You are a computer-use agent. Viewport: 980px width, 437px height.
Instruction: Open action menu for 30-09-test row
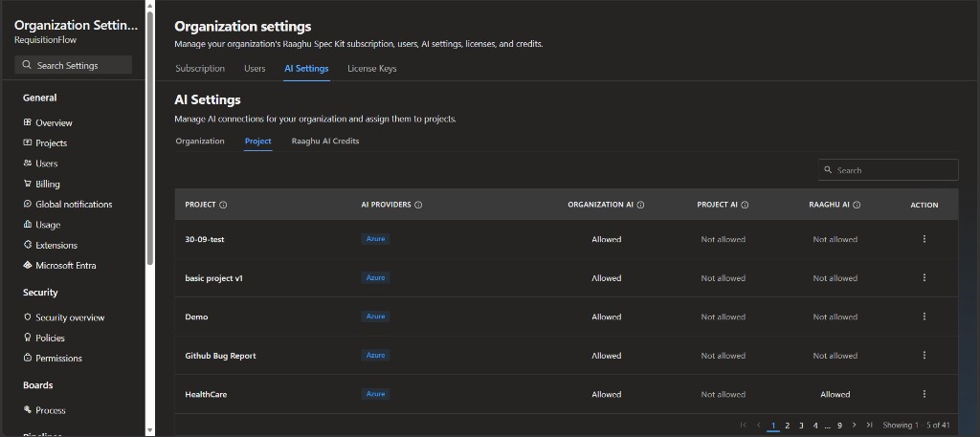pyautogui.click(x=924, y=239)
